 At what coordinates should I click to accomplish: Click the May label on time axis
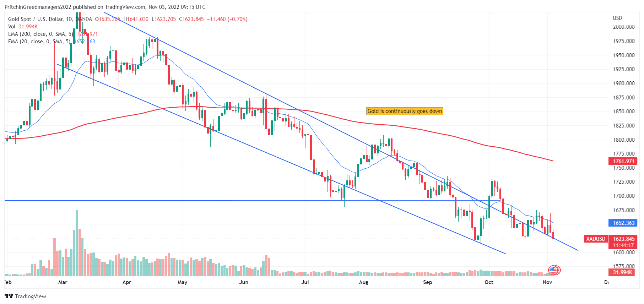pos(182,282)
